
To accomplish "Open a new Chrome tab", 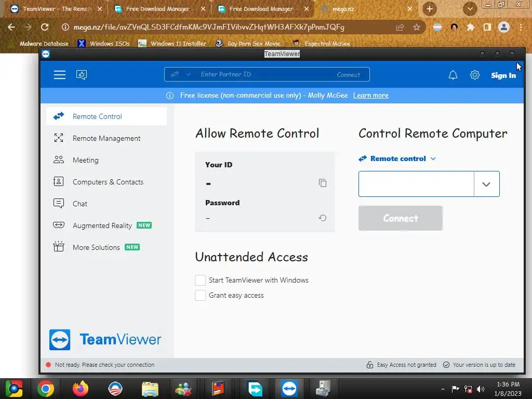I will click(x=430, y=9).
